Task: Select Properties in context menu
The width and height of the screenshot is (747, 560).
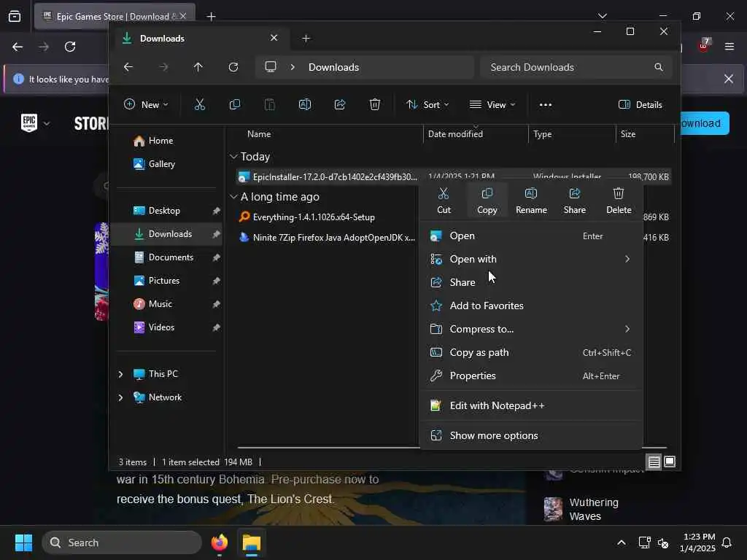Action: (531, 376)
